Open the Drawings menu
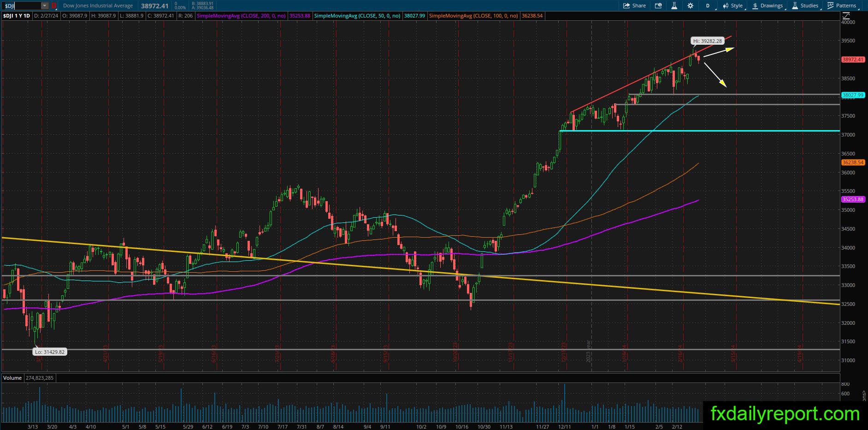Screen dimensions: 868x430 768,6
